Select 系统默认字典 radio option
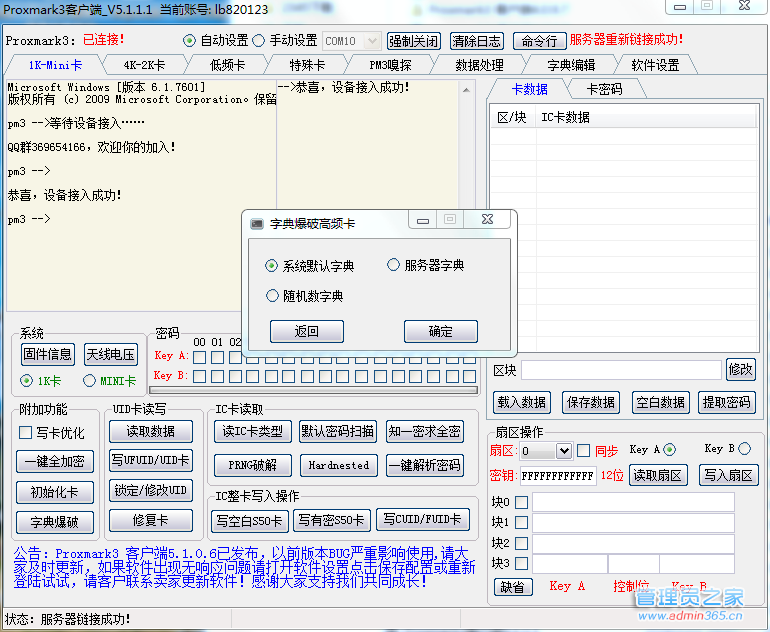The image size is (770, 632). pos(271,266)
